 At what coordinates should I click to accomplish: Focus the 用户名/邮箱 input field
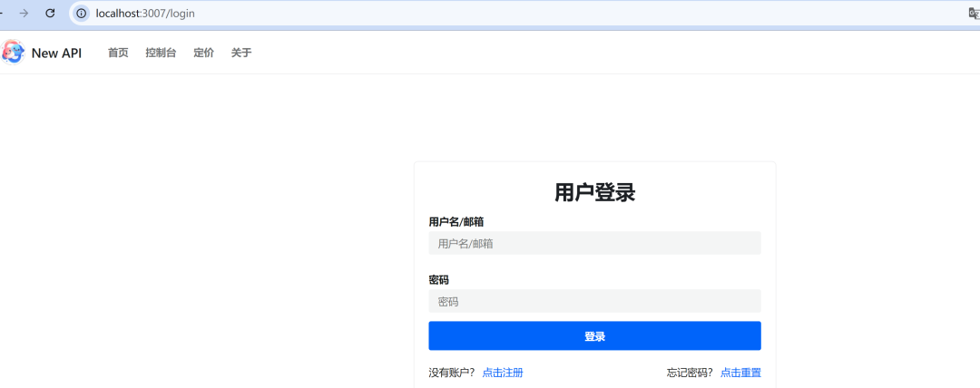coord(594,243)
